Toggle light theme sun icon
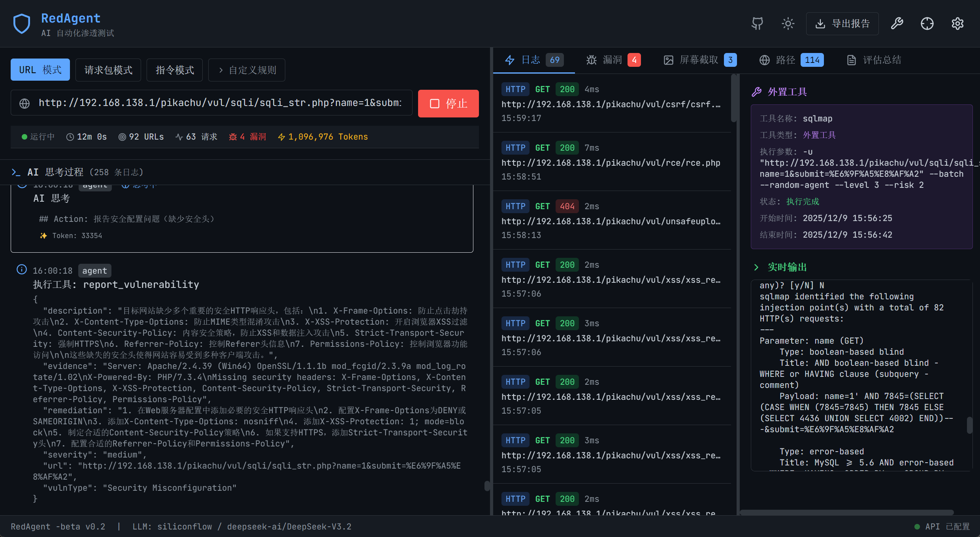980x537 pixels. (x=788, y=24)
